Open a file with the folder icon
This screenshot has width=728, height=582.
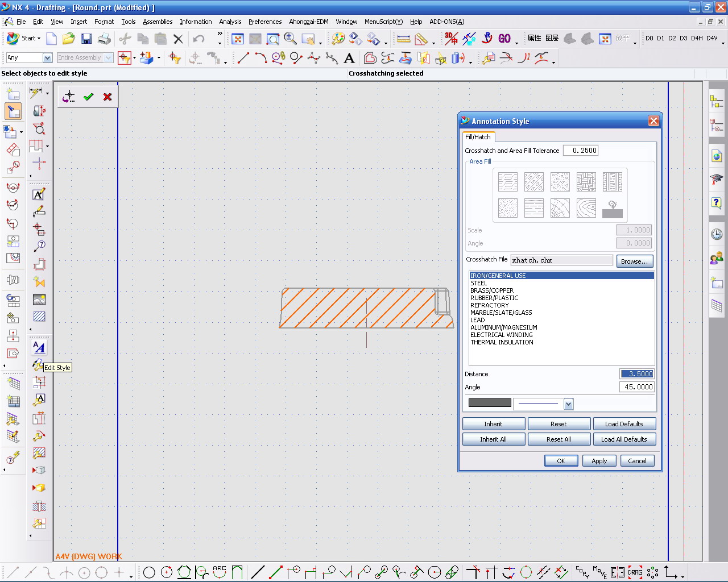tap(69, 39)
